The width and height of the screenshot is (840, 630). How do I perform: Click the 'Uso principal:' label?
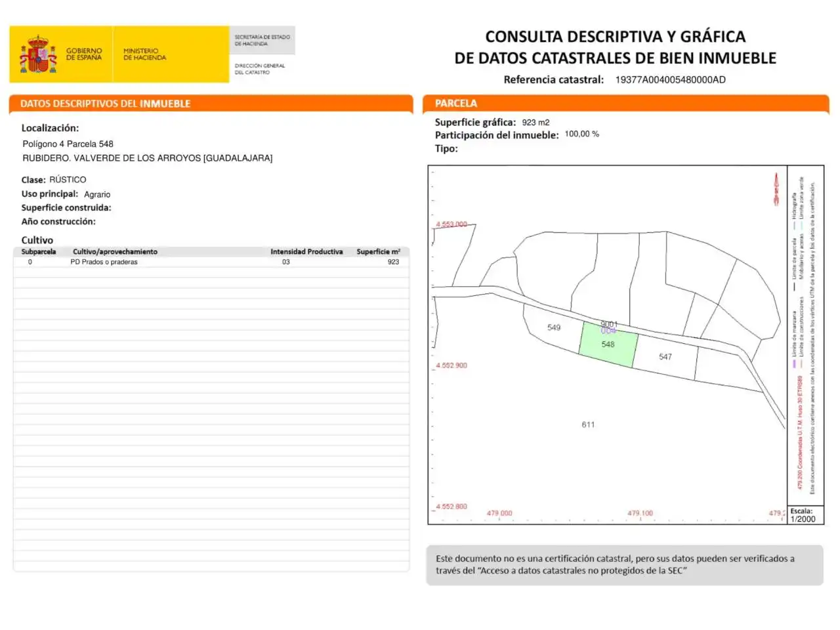point(50,194)
